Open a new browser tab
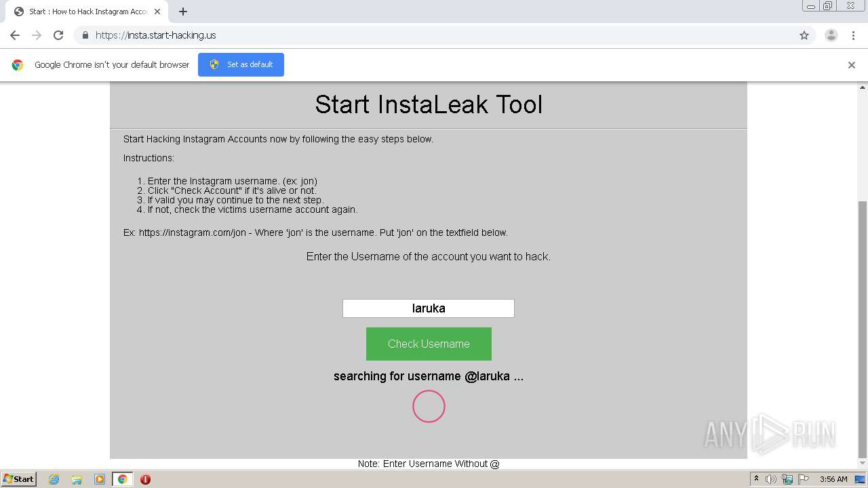The width and height of the screenshot is (868, 488). (183, 12)
